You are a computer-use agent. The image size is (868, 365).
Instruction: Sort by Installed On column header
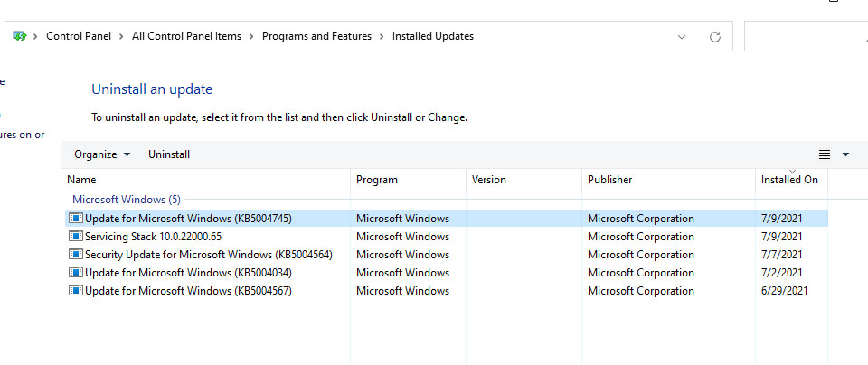pos(791,180)
